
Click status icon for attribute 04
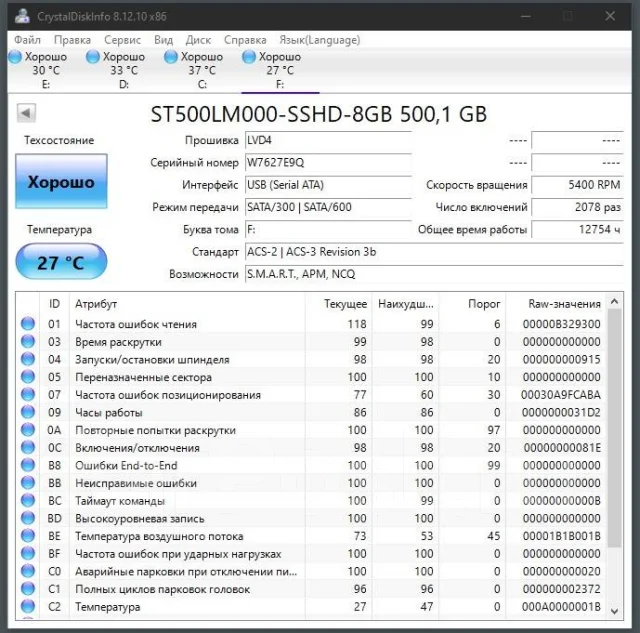[x=28, y=359]
